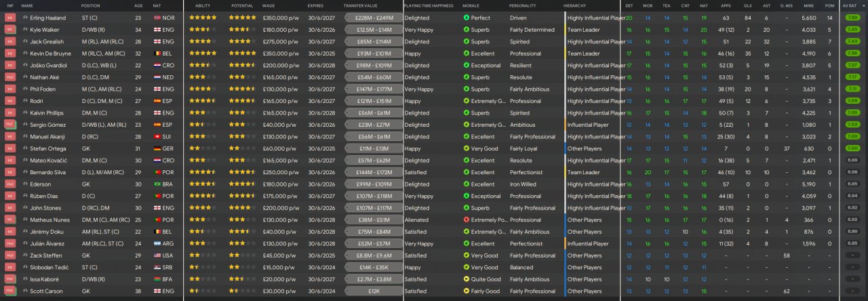
Task: Click the profile icon beside Rodri
Action: [25, 101]
